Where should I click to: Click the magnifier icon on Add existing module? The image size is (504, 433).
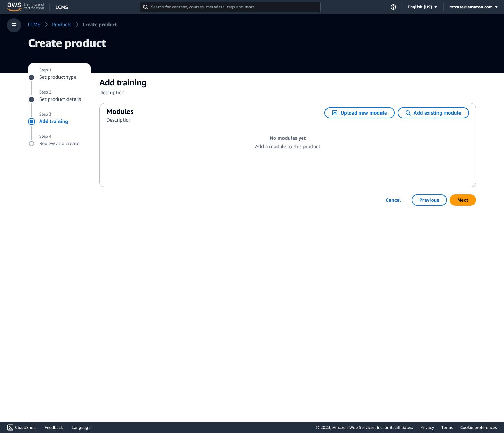coord(408,113)
